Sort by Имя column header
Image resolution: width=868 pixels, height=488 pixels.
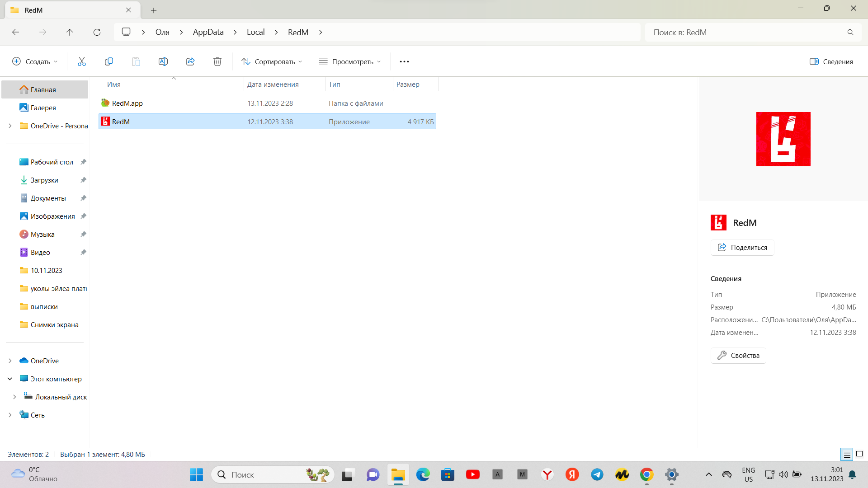[x=172, y=84]
